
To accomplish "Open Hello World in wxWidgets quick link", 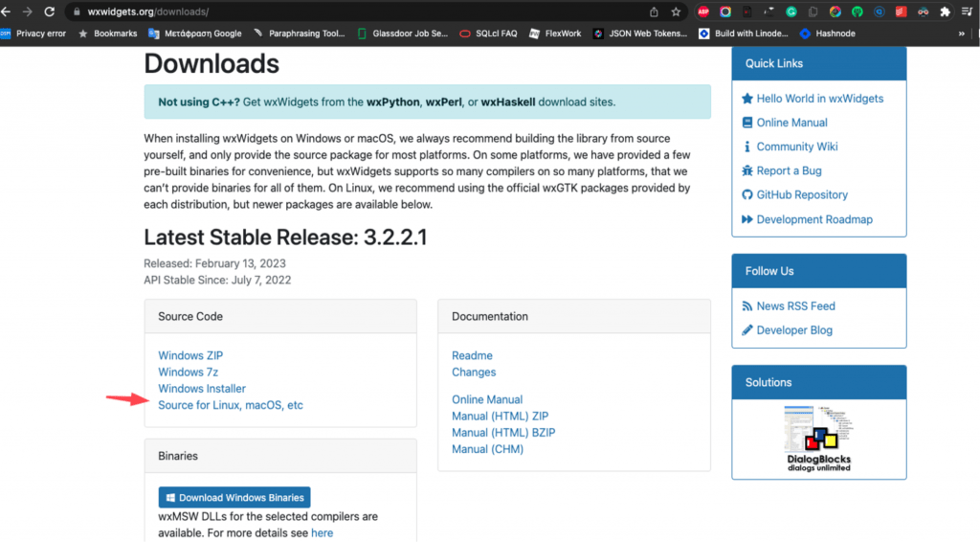I will click(x=812, y=99).
